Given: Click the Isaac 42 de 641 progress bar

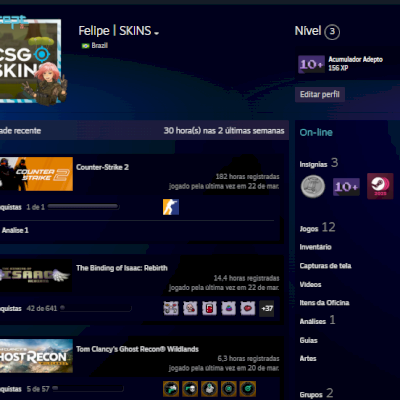Looking at the screenshot, I should (x=96, y=308).
